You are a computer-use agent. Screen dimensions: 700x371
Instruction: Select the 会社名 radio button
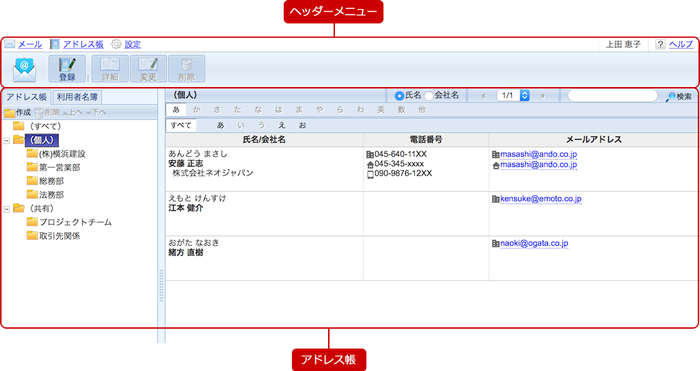[x=429, y=96]
